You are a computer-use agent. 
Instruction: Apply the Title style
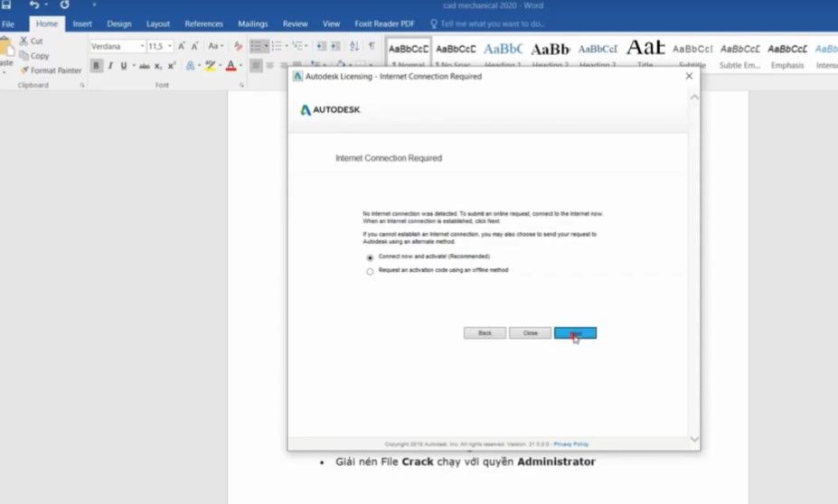tap(645, 53)
